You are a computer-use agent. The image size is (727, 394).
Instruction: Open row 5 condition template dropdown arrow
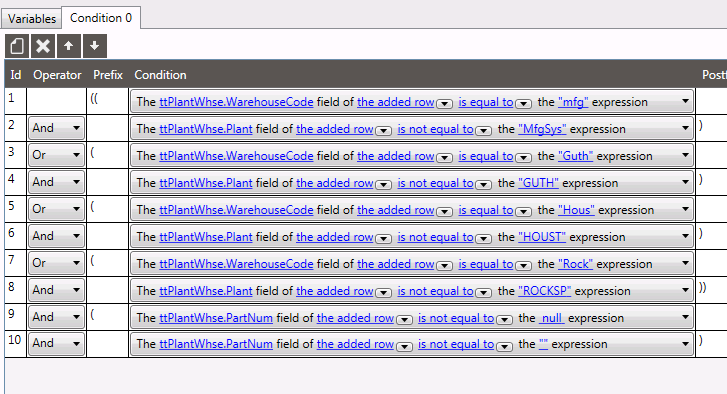click(685, 209)
